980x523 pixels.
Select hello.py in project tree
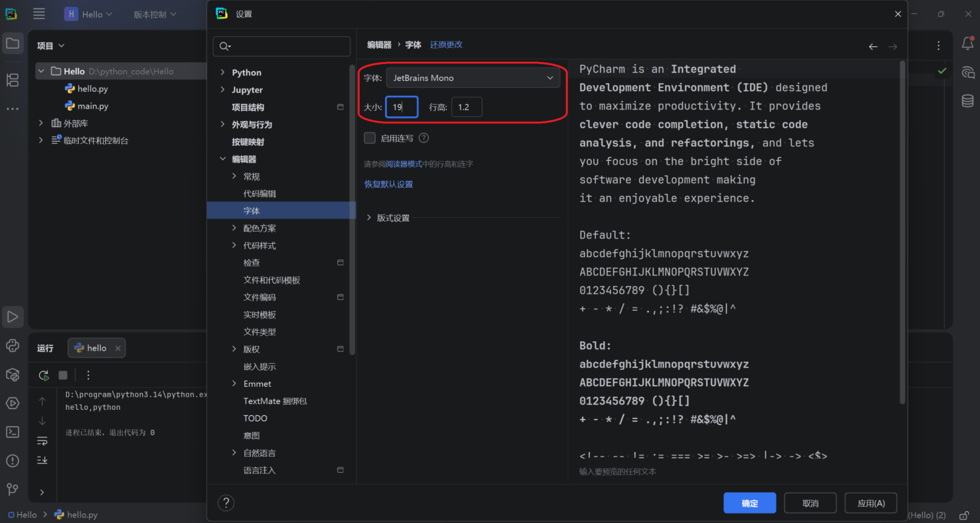(92, 89)
